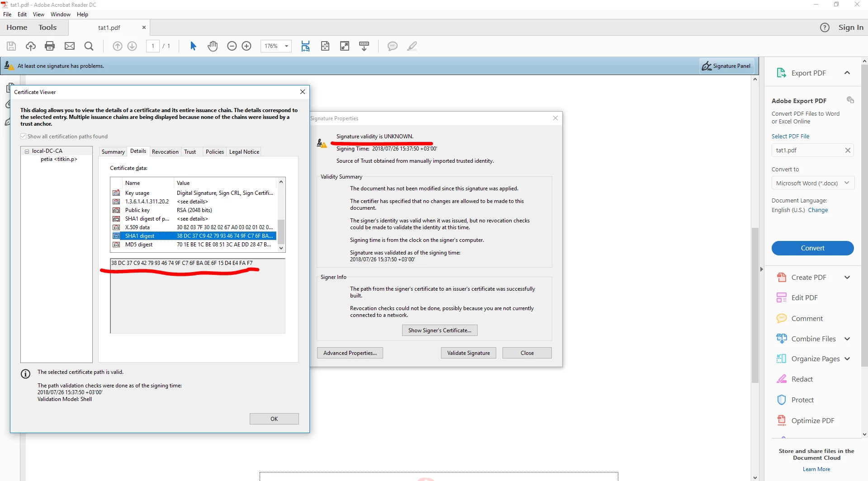Activate the Hand pan tool
This screenshot has width=868, height=481.
click(213, 46)
